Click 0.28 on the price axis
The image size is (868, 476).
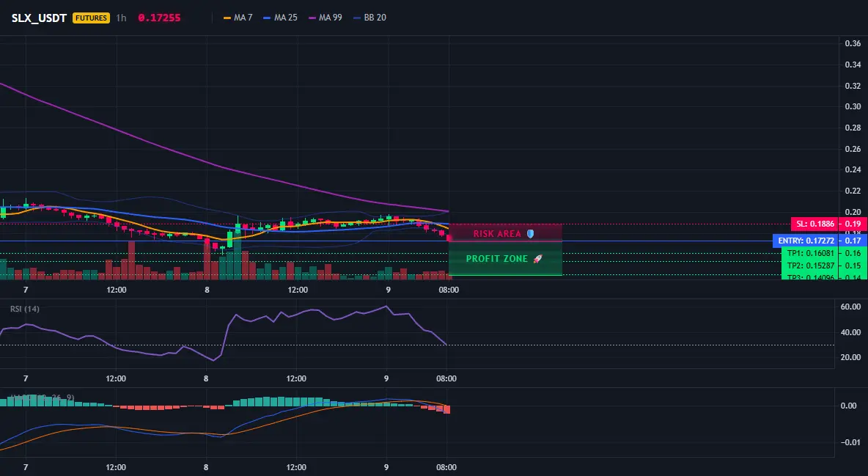[853, 128]
